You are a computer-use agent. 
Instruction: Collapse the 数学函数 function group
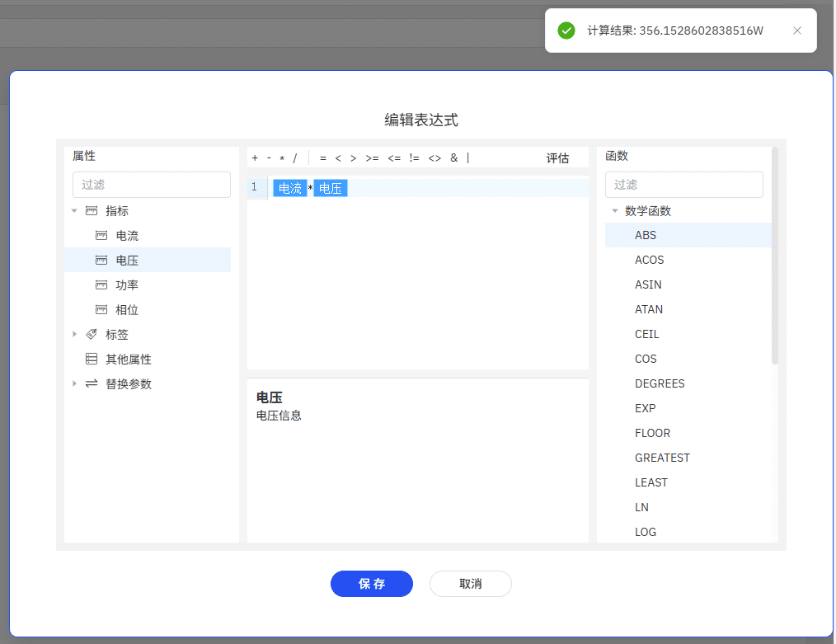614,211
